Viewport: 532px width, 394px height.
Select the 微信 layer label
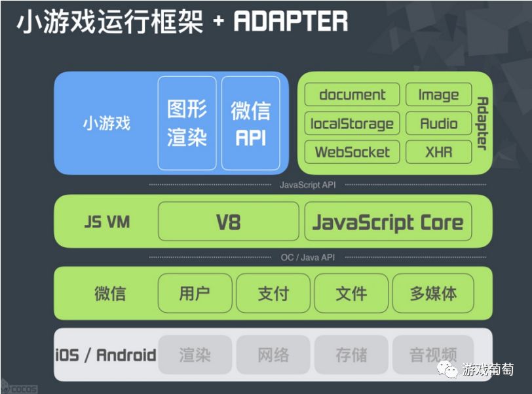pyautogui.click(x=110, y=293)
